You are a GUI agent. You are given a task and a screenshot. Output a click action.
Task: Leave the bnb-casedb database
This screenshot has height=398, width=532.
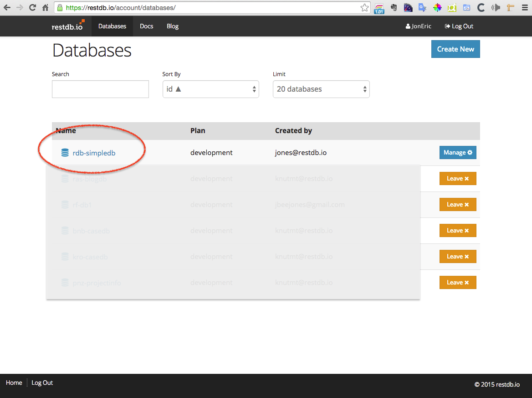coord(458,231)
